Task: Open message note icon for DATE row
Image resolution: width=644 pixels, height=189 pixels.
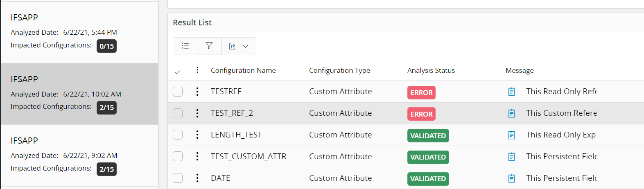Action: click(511, 178)
